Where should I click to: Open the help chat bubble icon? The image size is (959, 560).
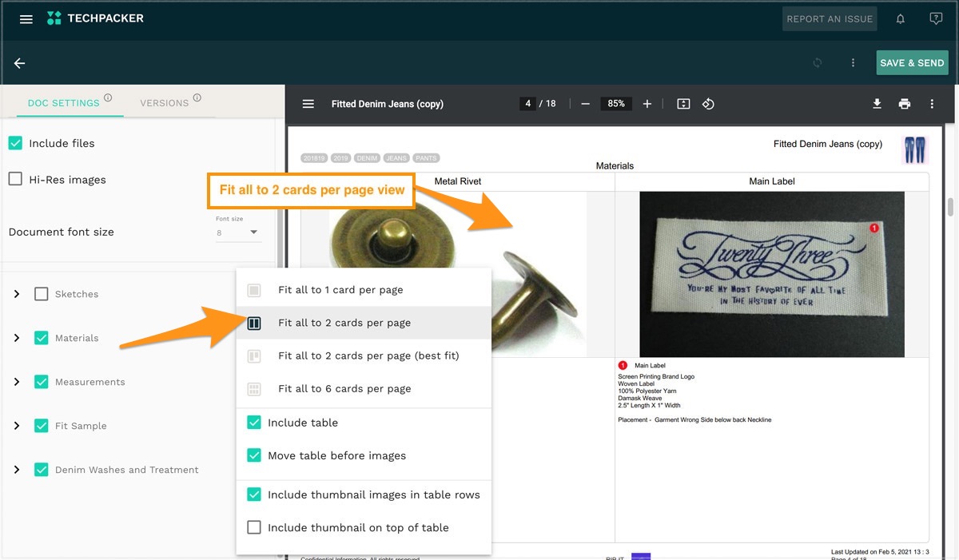click(x=936, y=19)
